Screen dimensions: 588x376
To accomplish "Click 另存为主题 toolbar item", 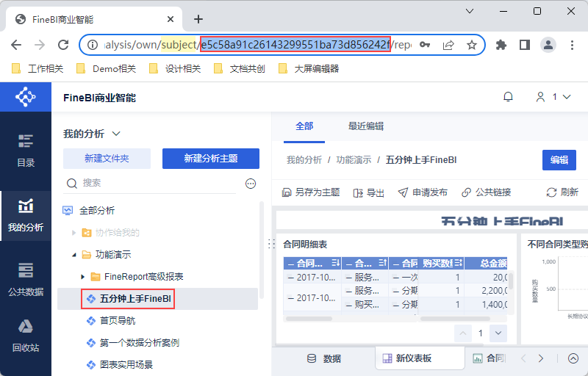I will pos(311,192).
